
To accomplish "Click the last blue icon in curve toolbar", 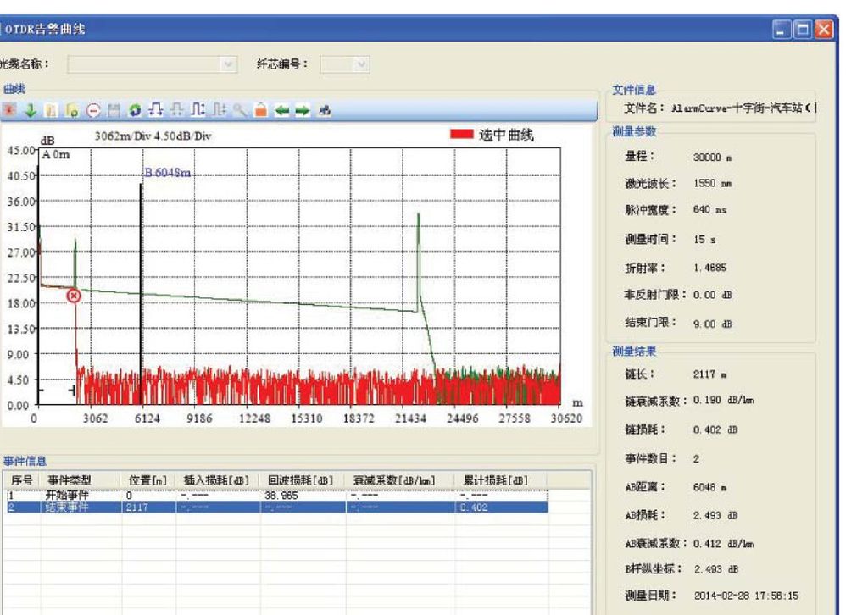I will [x=325, y=110].
